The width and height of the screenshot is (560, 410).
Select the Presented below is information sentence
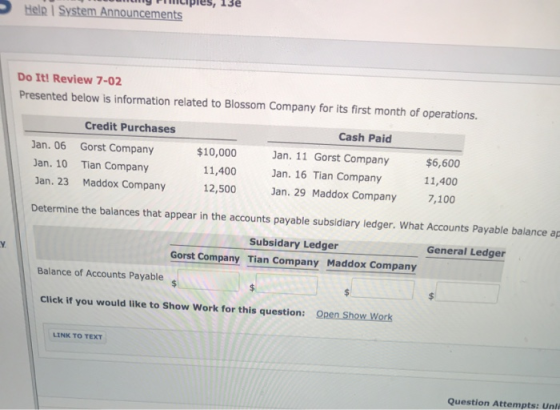[248, 105]
